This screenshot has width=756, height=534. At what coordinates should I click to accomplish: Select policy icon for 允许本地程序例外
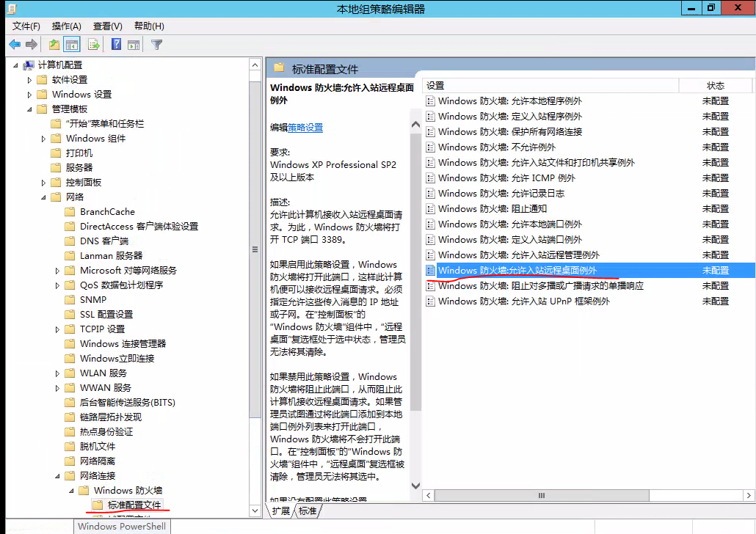click(x=431, y=101)
